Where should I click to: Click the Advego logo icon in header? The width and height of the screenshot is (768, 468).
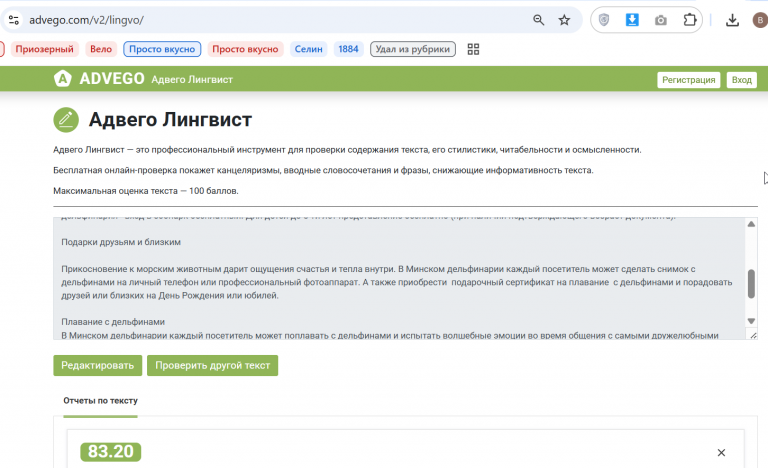(x=63, y=78)
